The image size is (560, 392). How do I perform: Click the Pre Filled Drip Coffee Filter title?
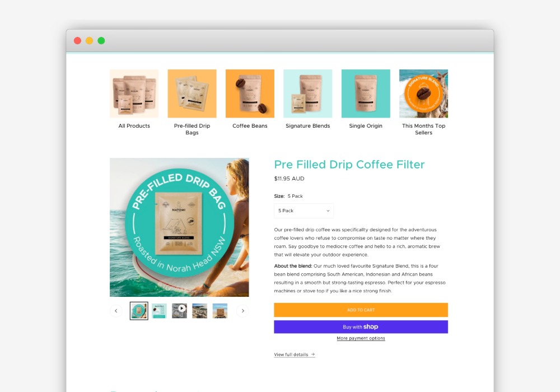349,165
